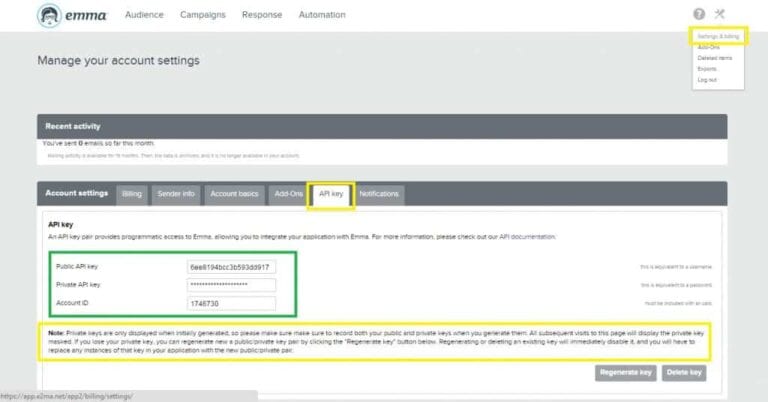Click the Account ID field

coord(231,304)
